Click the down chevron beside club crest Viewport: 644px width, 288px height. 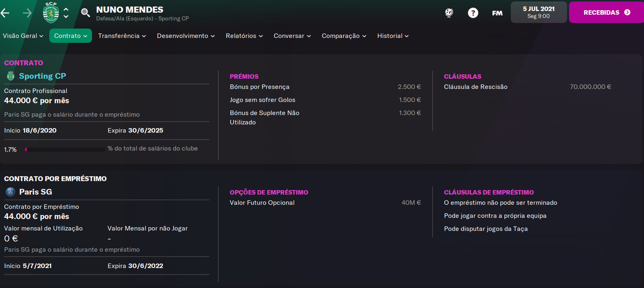pos(66,17)
